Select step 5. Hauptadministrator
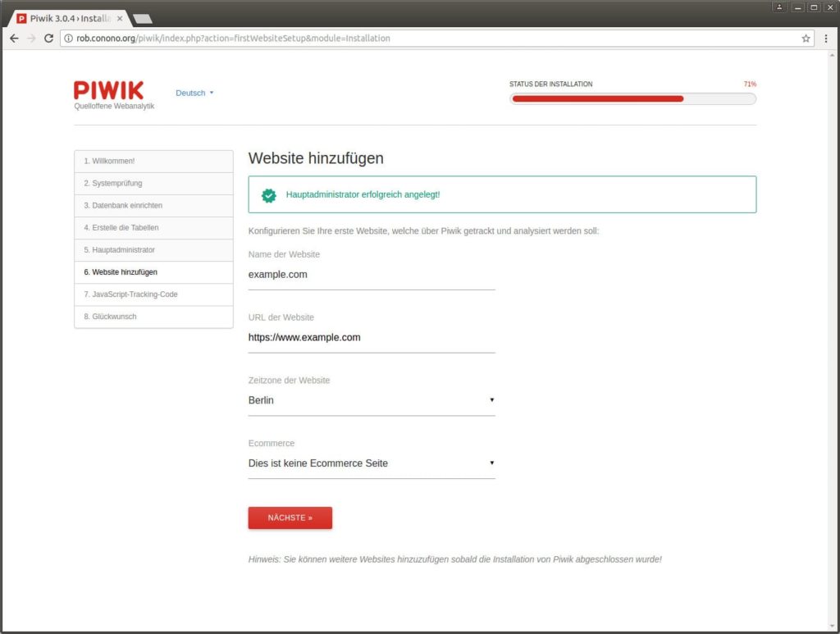The width and height of the screenshot is (840, 634). tap(153, 250)
